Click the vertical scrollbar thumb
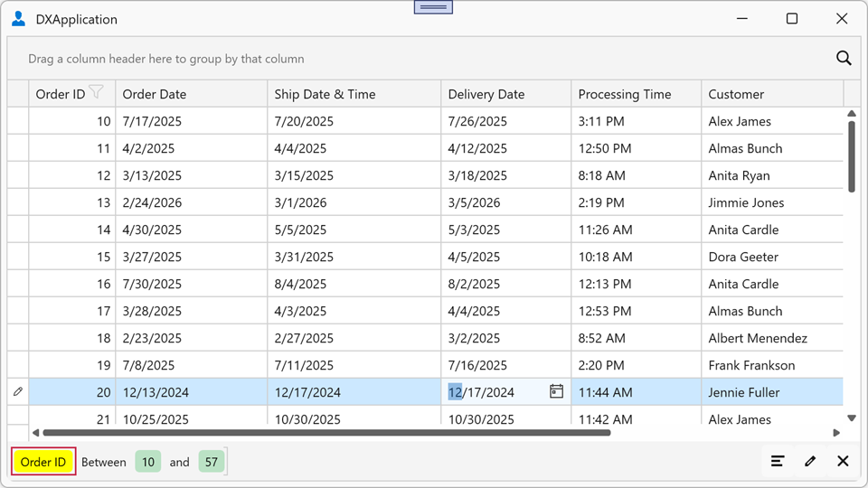Image resolution: width=868 pixels, height=488 pixels. tap(852, 156)
